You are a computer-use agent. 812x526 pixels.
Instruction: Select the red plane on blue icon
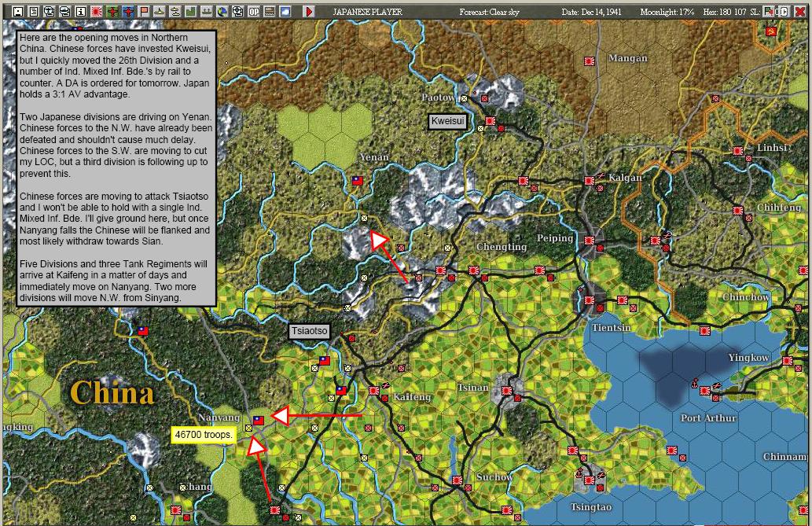point(128,11)
